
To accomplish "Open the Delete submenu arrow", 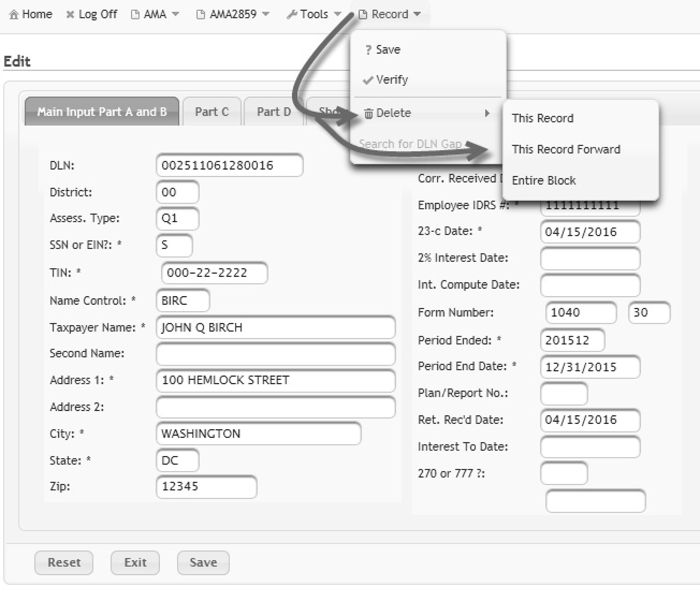I will click(x=487, y=113).
